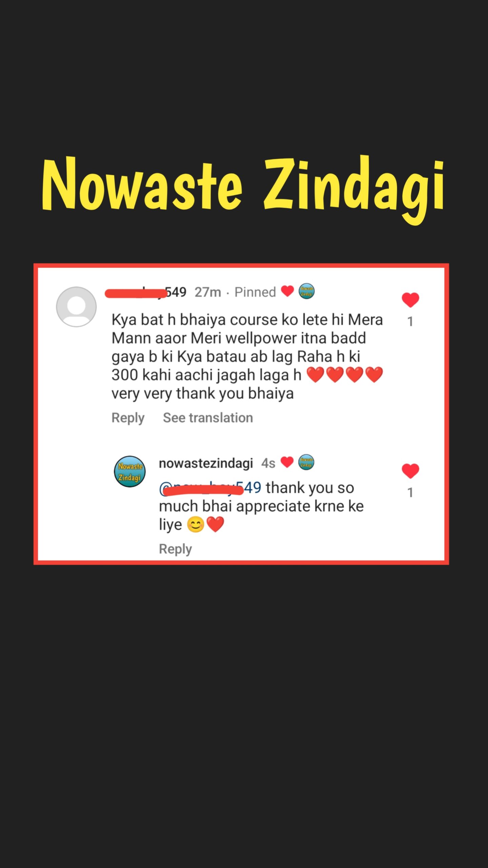Screen dimensions: 488x868
Task: Toggle like on nowastezindagi's reply
Action: tap(410, 471)
